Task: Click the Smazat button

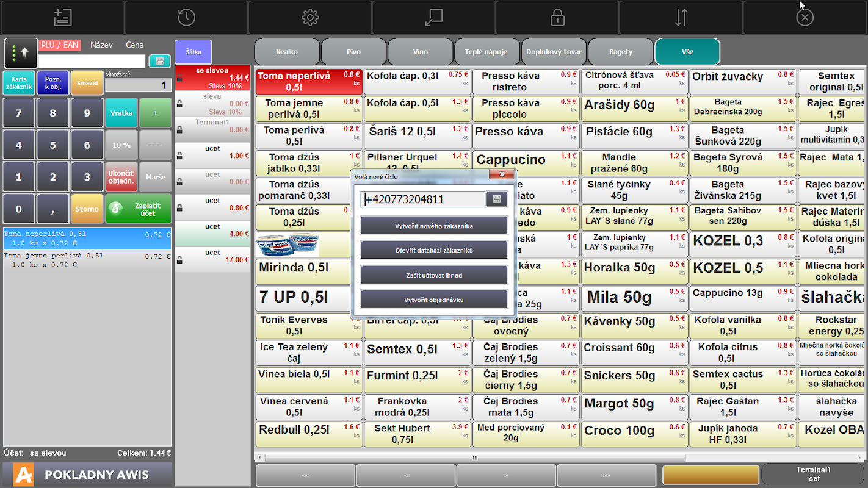Action: tap(87, 83)
